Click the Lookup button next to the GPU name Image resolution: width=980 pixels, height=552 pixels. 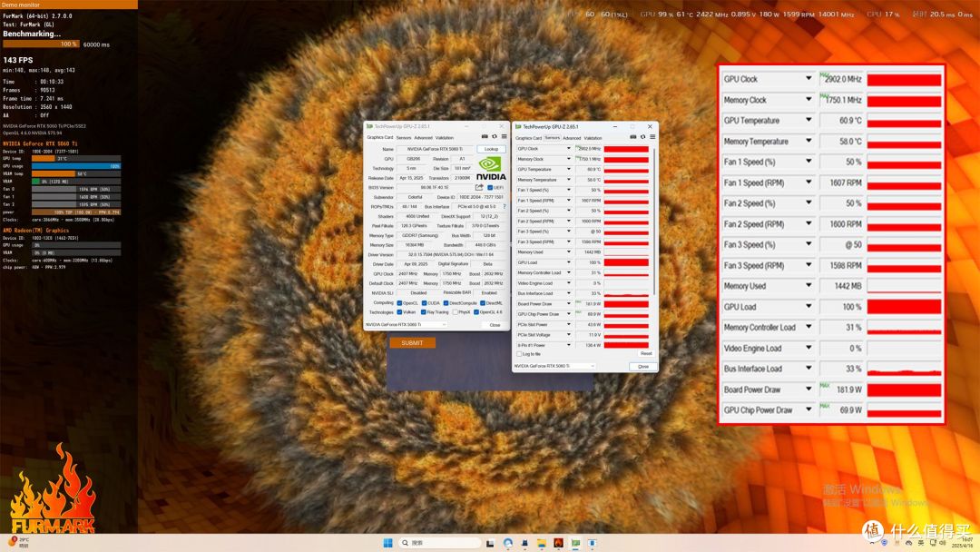(x=491, y=149)
